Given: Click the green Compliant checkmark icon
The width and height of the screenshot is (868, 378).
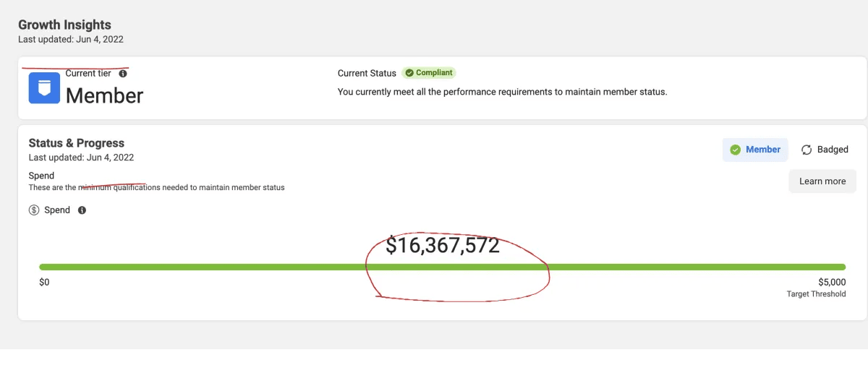Looking at the screenshot, I should pos(409,73).
